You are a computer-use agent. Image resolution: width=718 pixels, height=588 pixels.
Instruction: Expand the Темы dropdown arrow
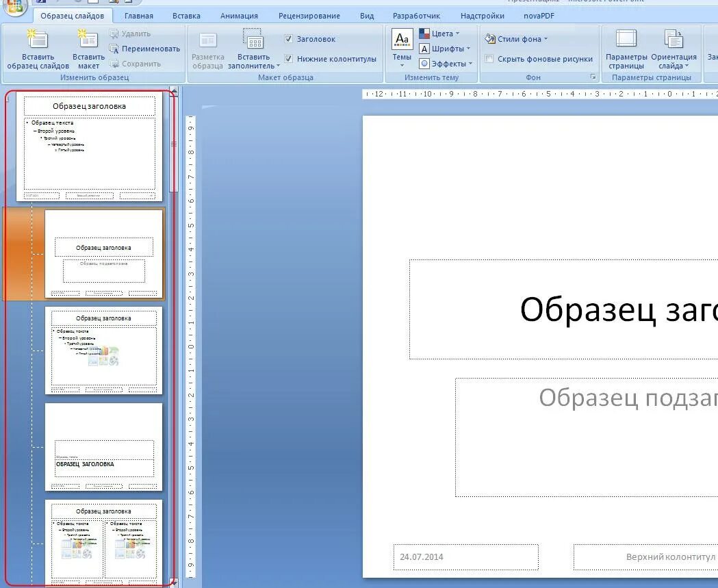pos(402,66)
